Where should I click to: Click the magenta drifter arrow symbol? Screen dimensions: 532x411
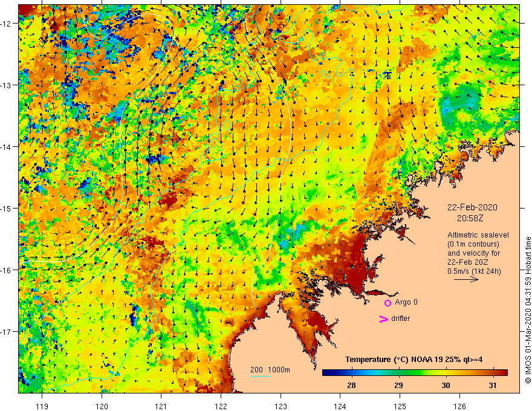point(383,319)
